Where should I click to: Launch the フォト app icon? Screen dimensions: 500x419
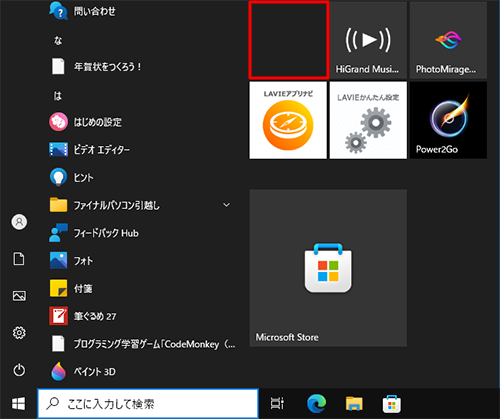coord(58,260)
